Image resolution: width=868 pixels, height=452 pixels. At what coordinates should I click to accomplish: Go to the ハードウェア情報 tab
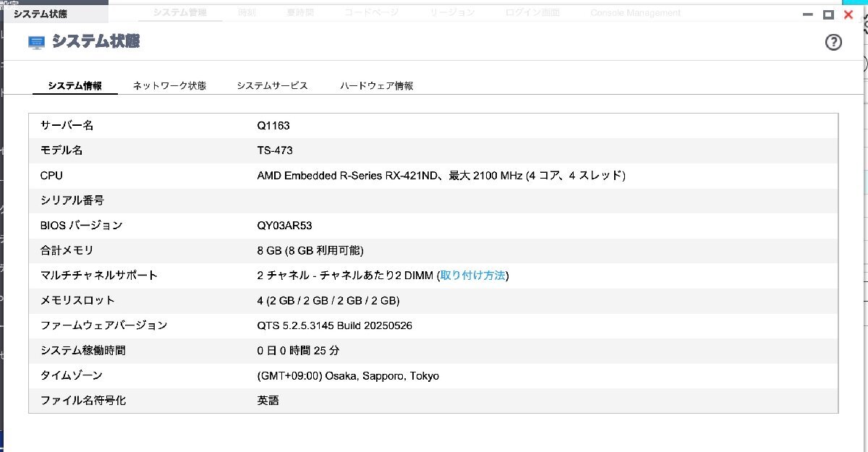pos(377,85)
